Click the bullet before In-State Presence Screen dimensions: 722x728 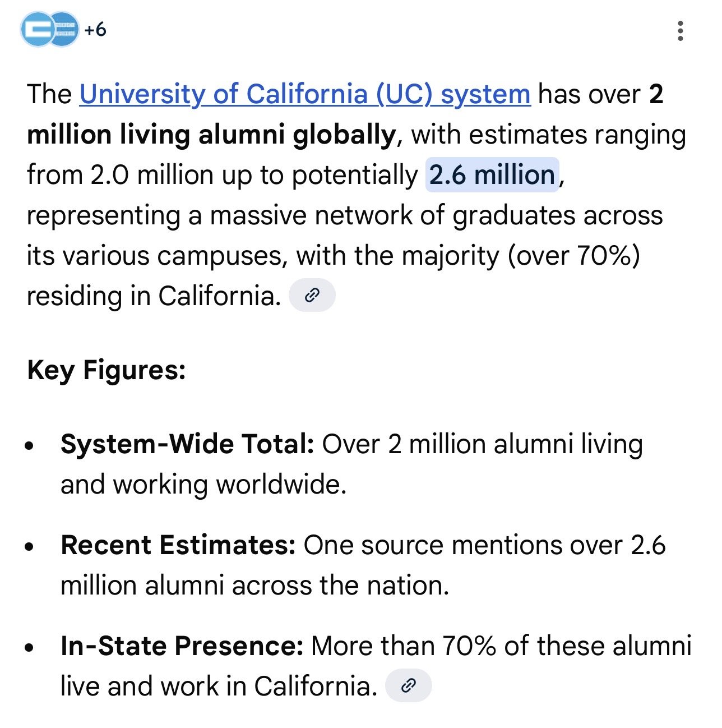pos(30,648)
